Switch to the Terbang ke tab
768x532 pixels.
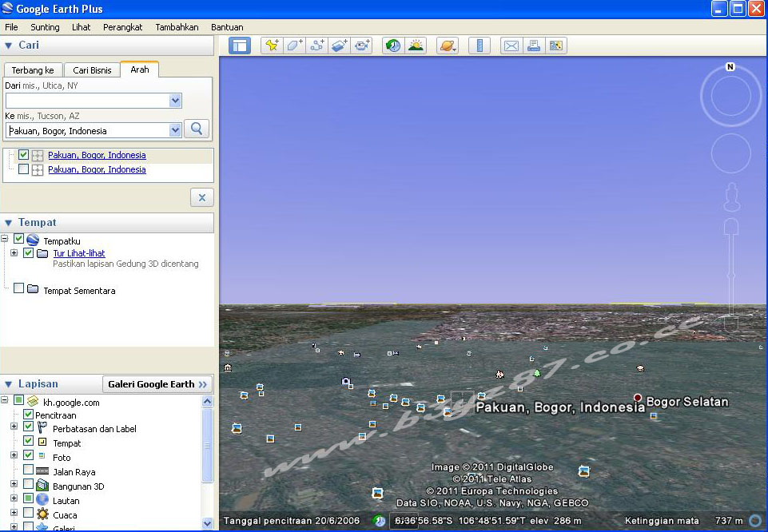tap(33, 70)
